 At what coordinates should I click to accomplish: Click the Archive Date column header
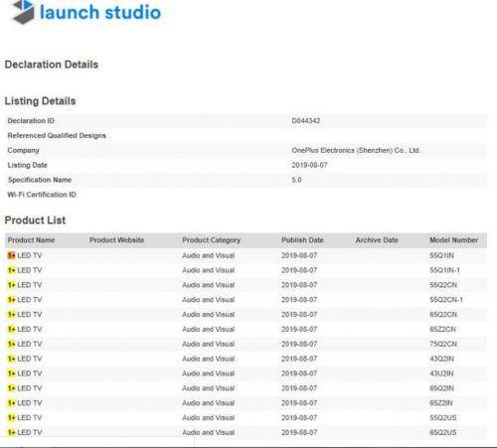377,240
